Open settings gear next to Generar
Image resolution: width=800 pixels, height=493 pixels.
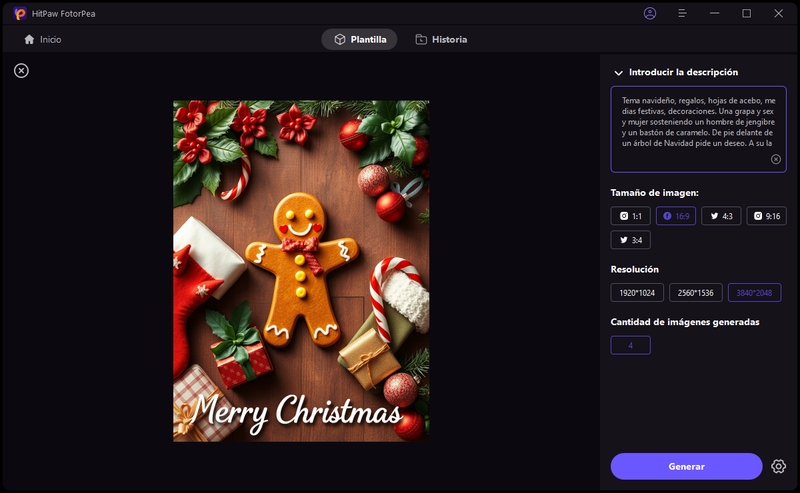[779, 466]
